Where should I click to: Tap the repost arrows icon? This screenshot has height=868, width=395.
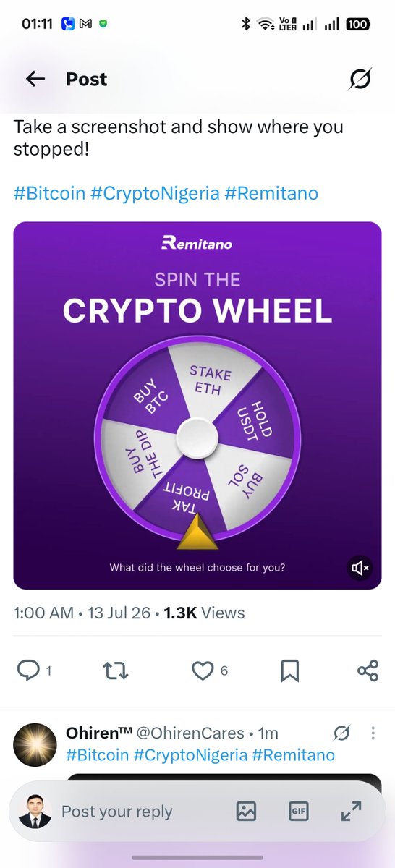point(116,671)
